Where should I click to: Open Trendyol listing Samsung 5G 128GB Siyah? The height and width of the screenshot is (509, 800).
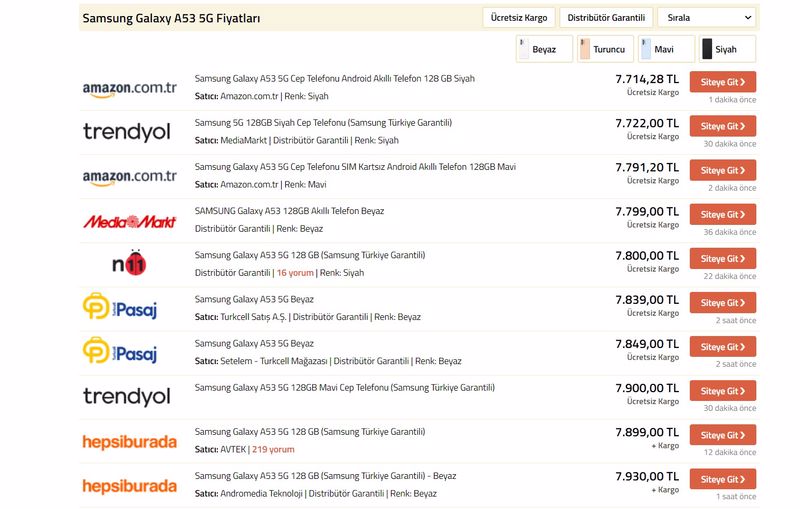click(x=323, y=123)
